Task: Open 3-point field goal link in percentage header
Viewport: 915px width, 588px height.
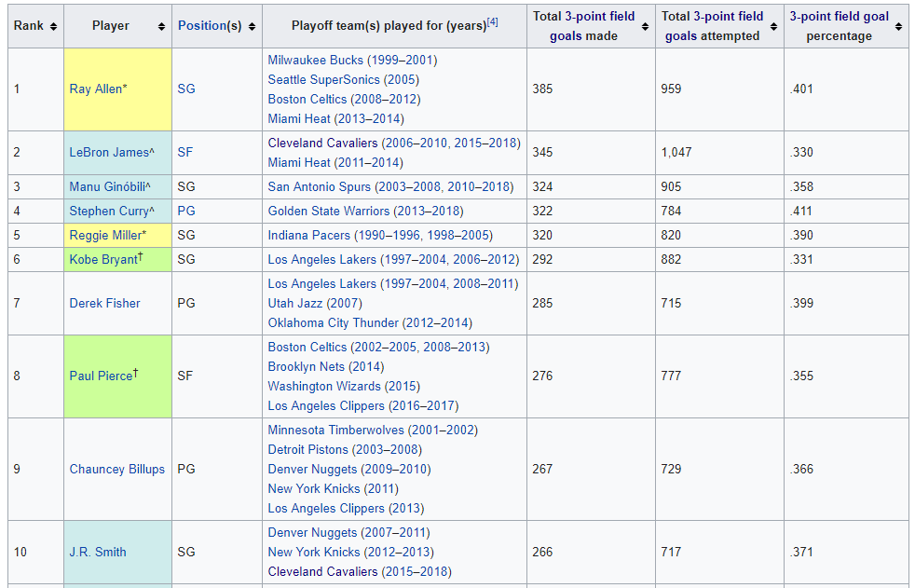Action: click(840, 17)
